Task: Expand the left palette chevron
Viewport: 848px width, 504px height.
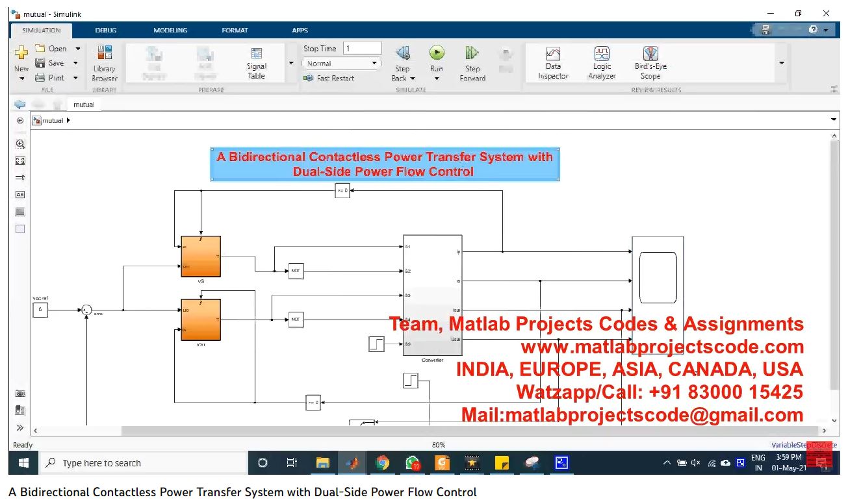Action: pyautogui.click(x=20, y=427)
